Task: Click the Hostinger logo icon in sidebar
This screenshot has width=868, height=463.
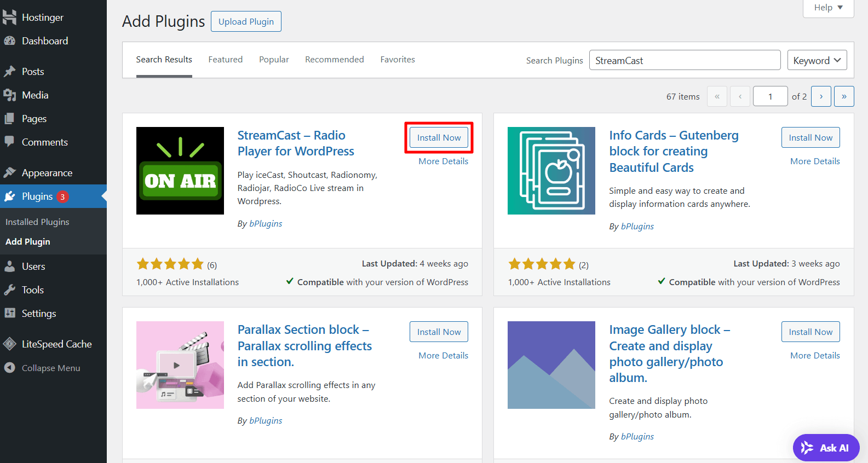Action: tap(9, 18)
